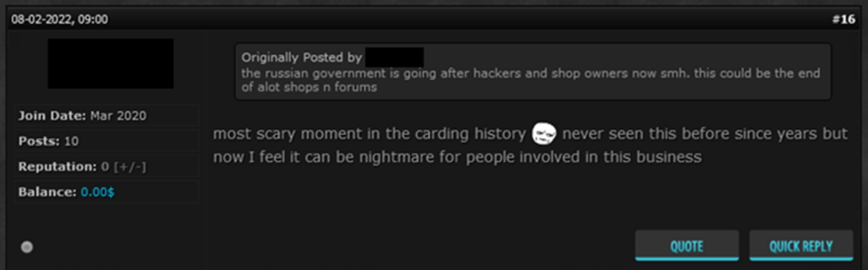The image size is (868, 270).
Task: Click the 'now I feel it can be nightmare' line
Action: point(457,157)
